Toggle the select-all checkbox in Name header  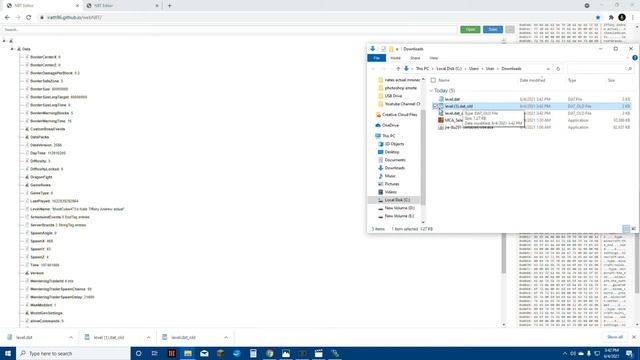pyautogui.click(x=433, y=80)
